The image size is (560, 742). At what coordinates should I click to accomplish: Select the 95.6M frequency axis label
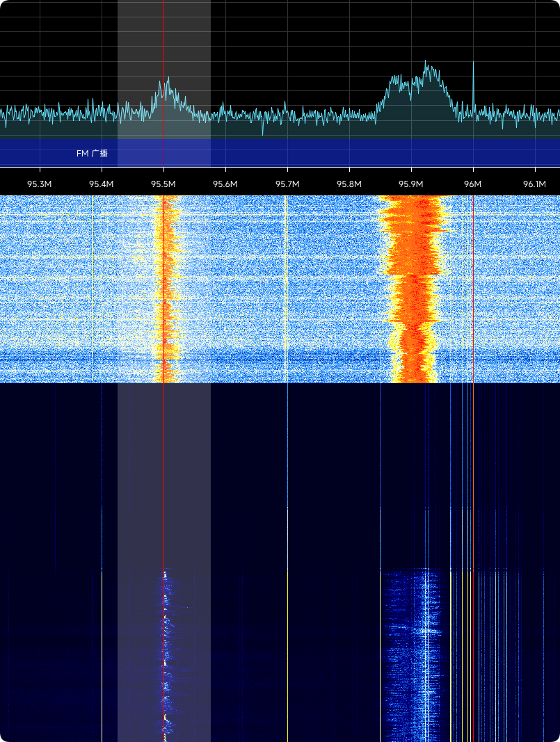point(225,184)
